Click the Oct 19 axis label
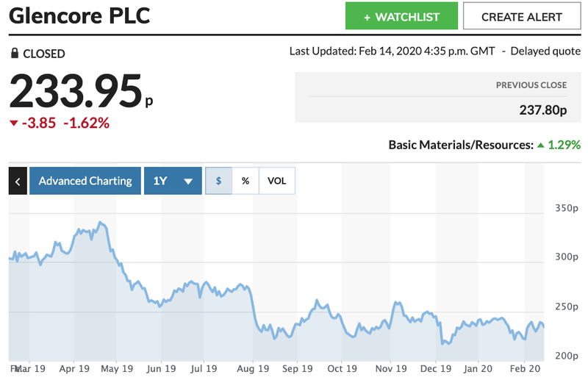Screen dimensions: 588x380 click(342, 369)
